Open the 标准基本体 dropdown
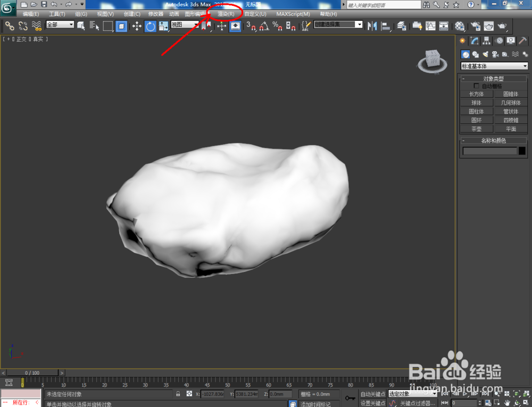The image size is (532, 407). point(494,66)
